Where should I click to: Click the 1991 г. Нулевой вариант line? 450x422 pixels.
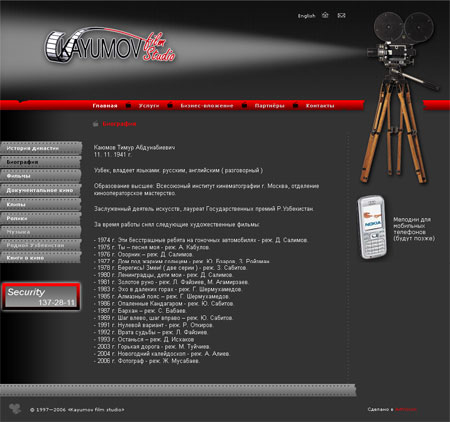click(x=154, y=325)
